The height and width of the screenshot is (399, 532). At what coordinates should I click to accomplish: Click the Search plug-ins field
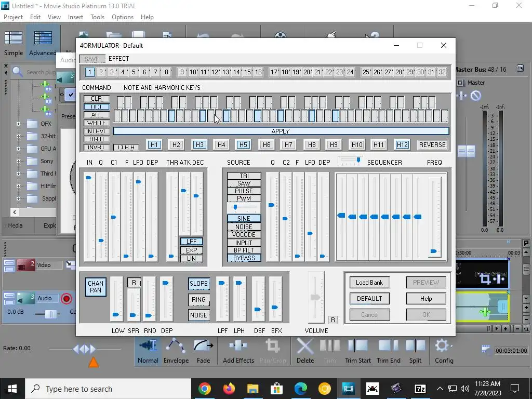[41, 72]
